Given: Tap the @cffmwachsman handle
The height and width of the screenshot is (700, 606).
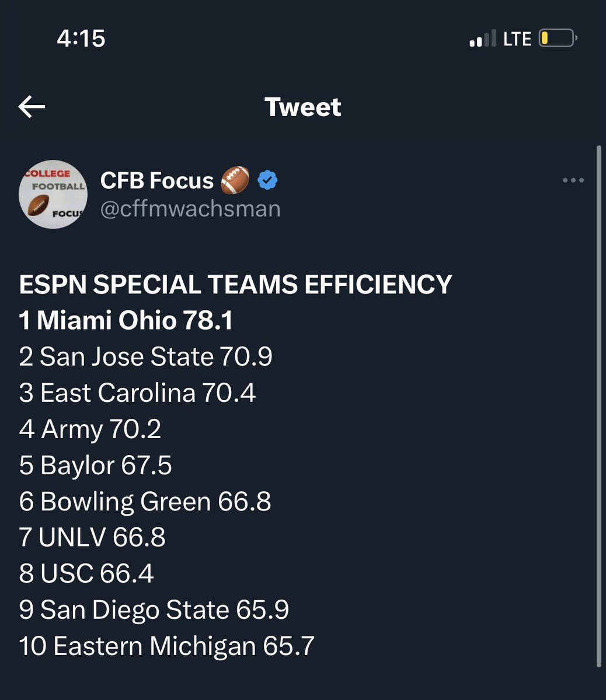Looking at the screenshot, I should pos(190,209).
